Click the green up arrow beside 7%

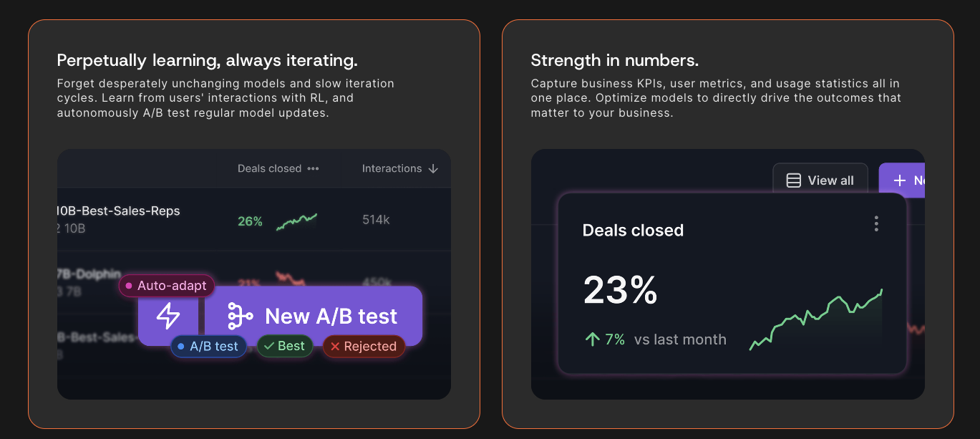pos(592,339)
